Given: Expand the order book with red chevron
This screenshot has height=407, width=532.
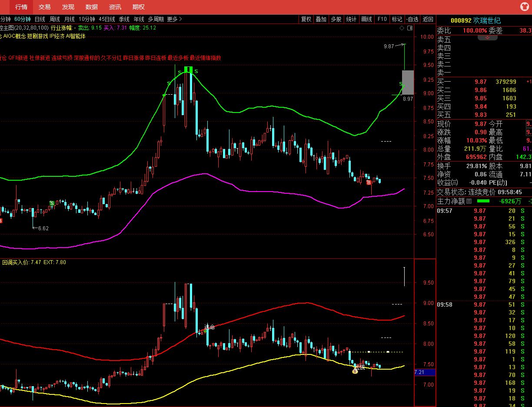Looking at the screenshot, I should coord(488,38).
